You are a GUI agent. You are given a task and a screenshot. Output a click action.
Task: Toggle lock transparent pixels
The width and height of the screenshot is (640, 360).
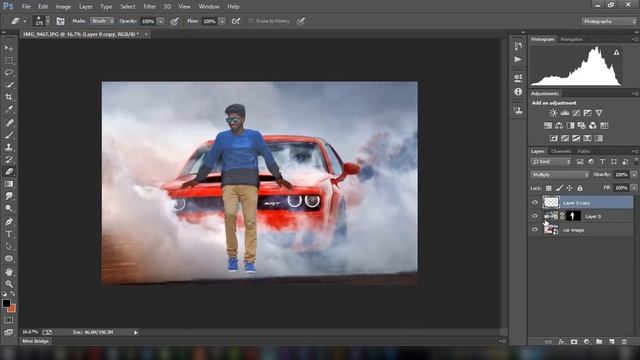point(549,188)
